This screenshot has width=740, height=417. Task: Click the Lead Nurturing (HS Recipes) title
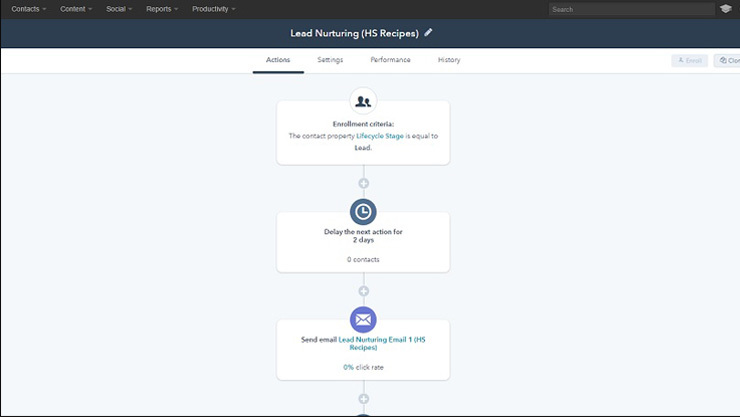coord(354,33)
